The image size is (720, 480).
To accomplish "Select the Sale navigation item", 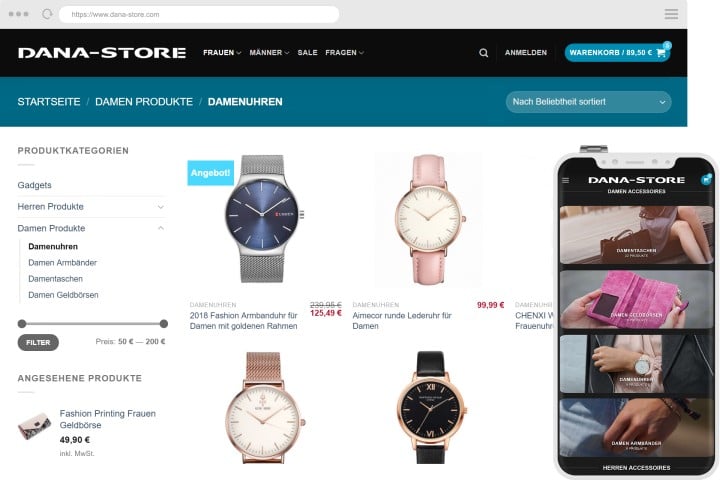I will click(307, 53).
